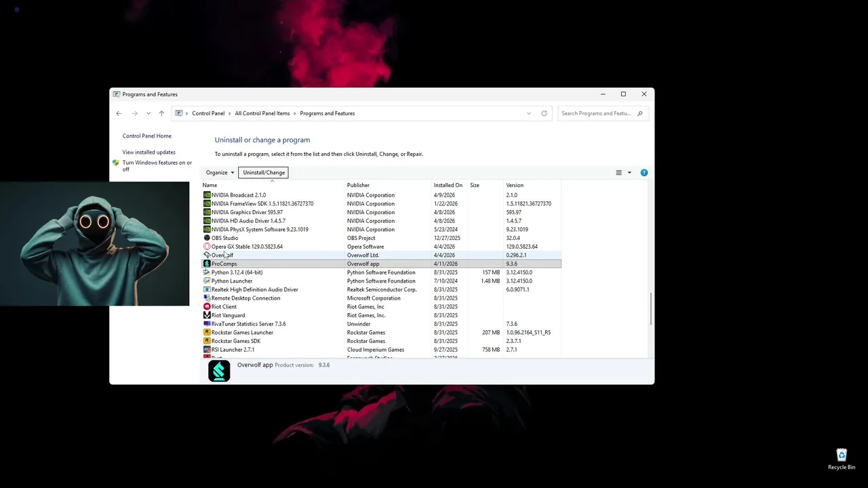Viewport: 868px width, 488px height.
Task: Click the 12/27/2025 installed date cell
Action: (447, 238)
